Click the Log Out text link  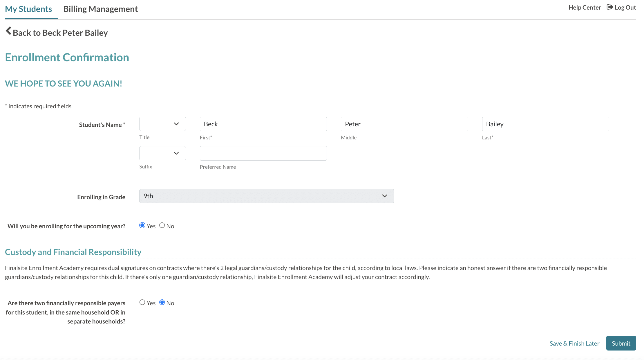(x=625, y=8)
